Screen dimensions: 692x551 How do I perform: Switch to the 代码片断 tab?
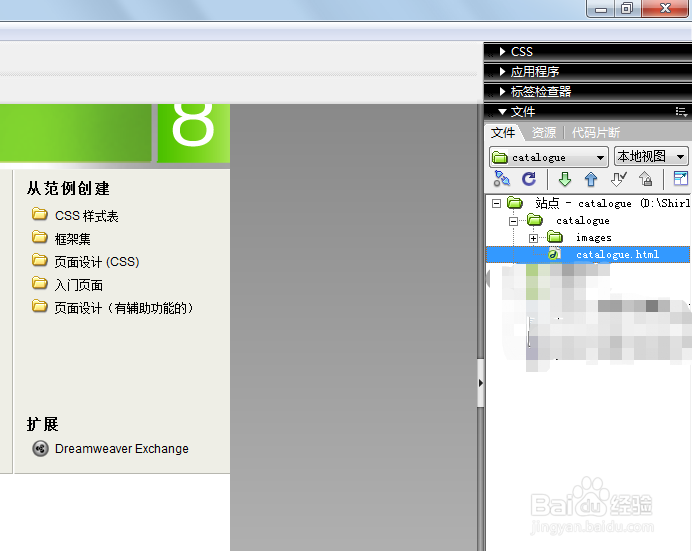[x=596, y=132]
